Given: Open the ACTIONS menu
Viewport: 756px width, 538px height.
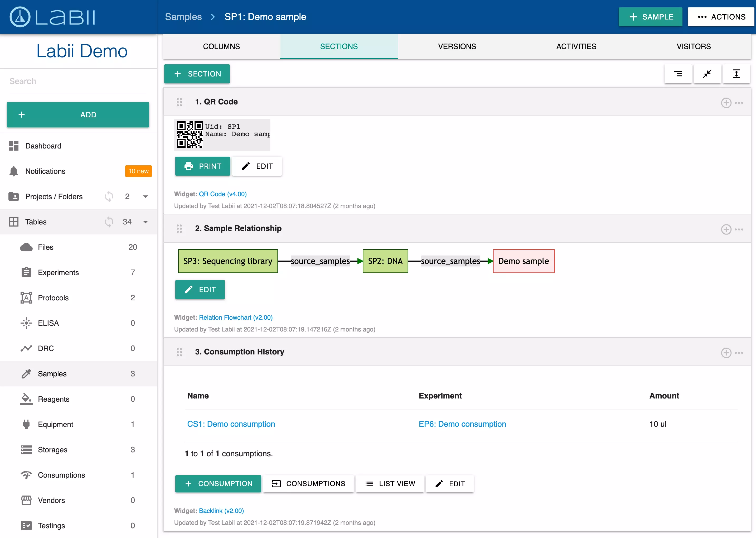Looking at the screenshot, I should click(721, 17).
